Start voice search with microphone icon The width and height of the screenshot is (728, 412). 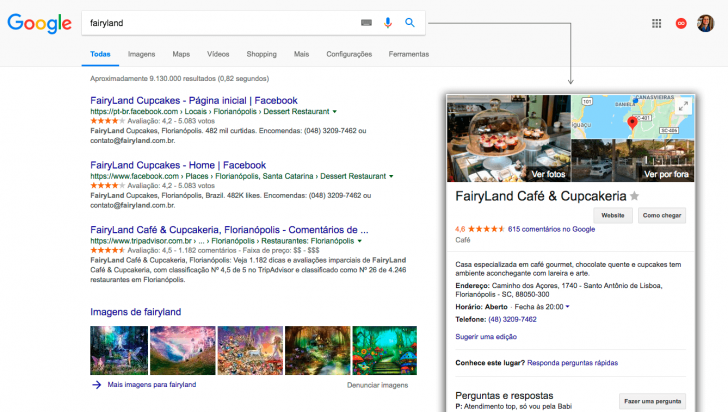click(388, 23)
